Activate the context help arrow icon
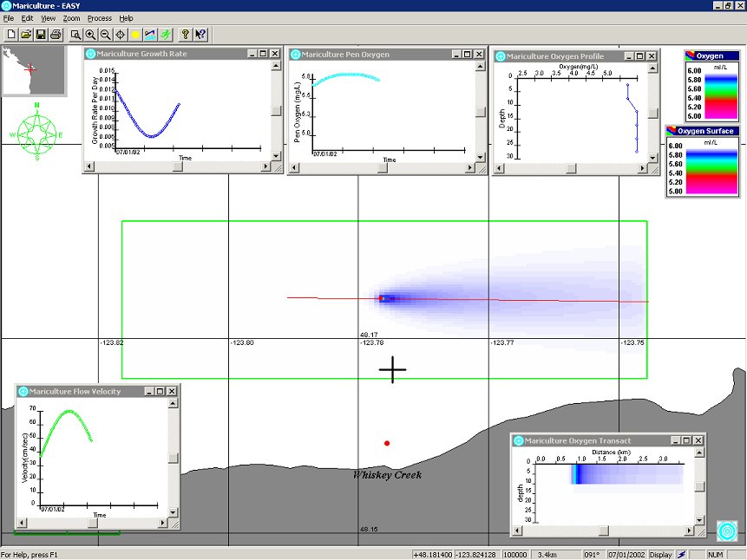 click(200, 35)
